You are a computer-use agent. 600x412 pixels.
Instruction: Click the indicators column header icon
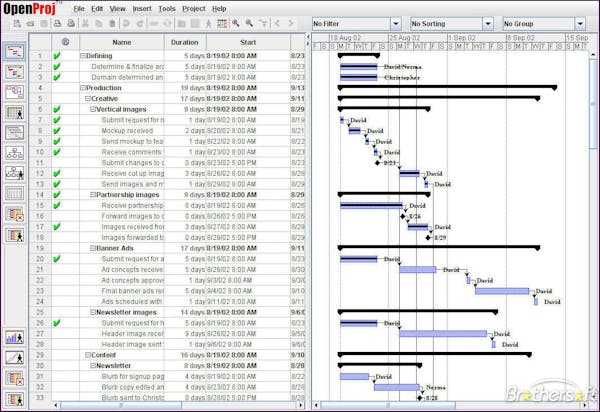pyautogui.click(x=65, y=42)
